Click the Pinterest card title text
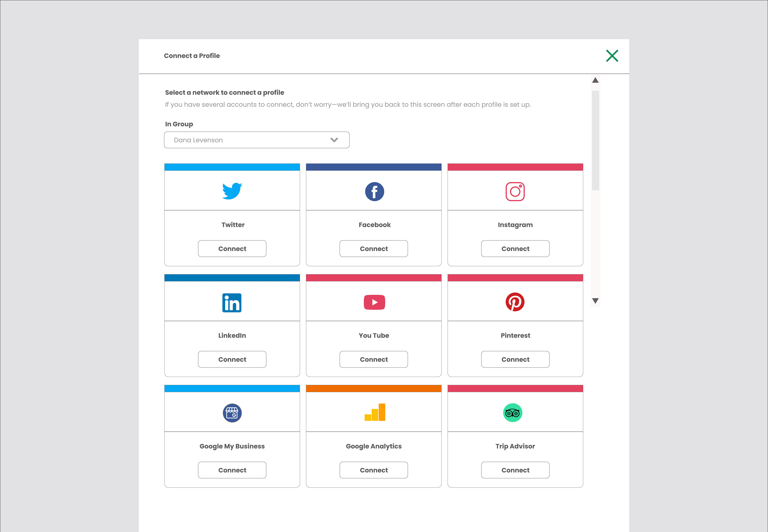 click(515, 335)
